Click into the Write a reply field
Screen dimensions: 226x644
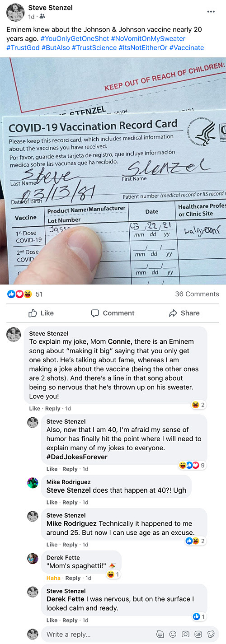click(99, 634)
